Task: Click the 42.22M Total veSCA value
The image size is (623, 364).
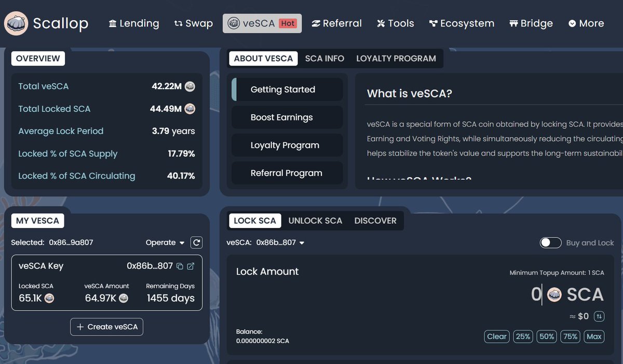Action: point(167,86)
